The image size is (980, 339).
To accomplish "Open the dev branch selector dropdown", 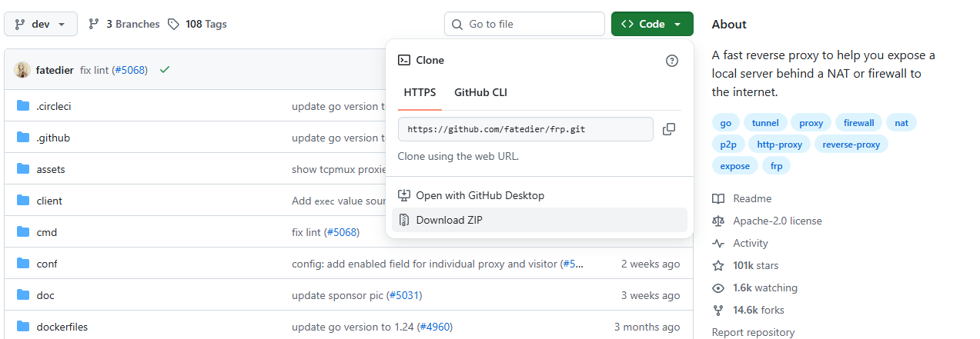I will (41, 24).
